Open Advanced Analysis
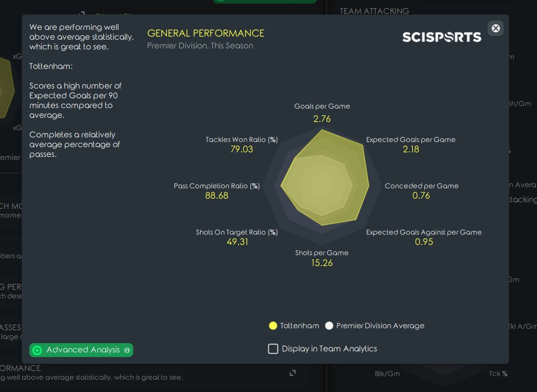Image resolution: width=537 pixels, height=392 pixels. (x=82, y=350)
